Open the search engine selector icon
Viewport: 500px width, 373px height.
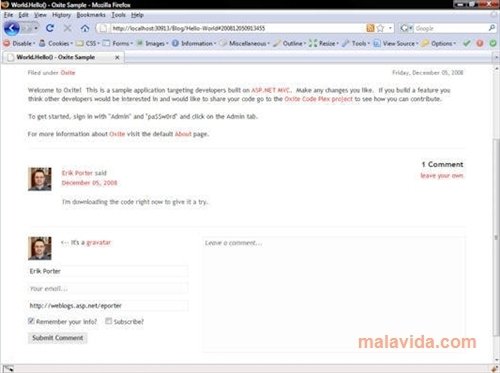tap(406, 28)
